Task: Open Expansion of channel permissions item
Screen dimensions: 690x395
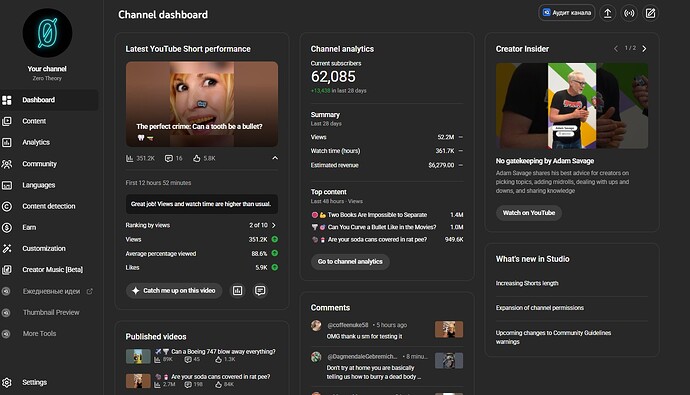Action: [540, 308]
